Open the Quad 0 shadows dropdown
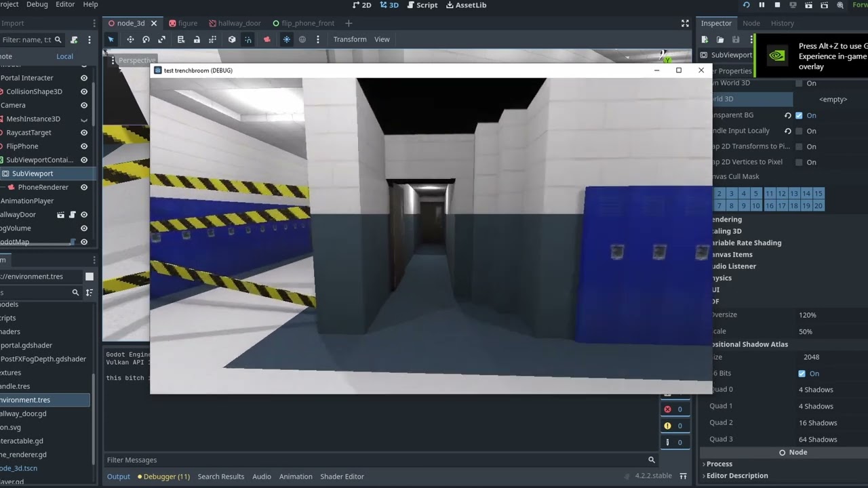The width and height of the screenshot is (868, 488). click(831, 390)
